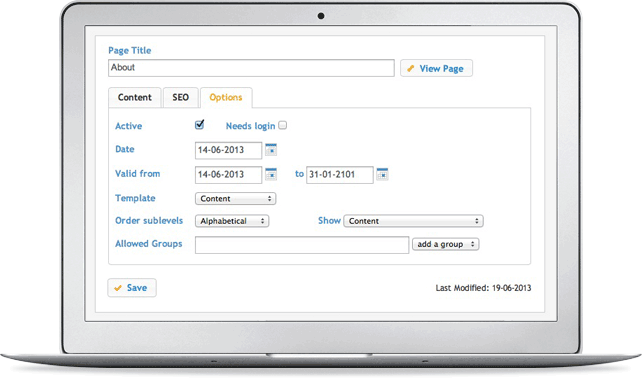Click the Save button
642x379 pixels.
point(132,288)
